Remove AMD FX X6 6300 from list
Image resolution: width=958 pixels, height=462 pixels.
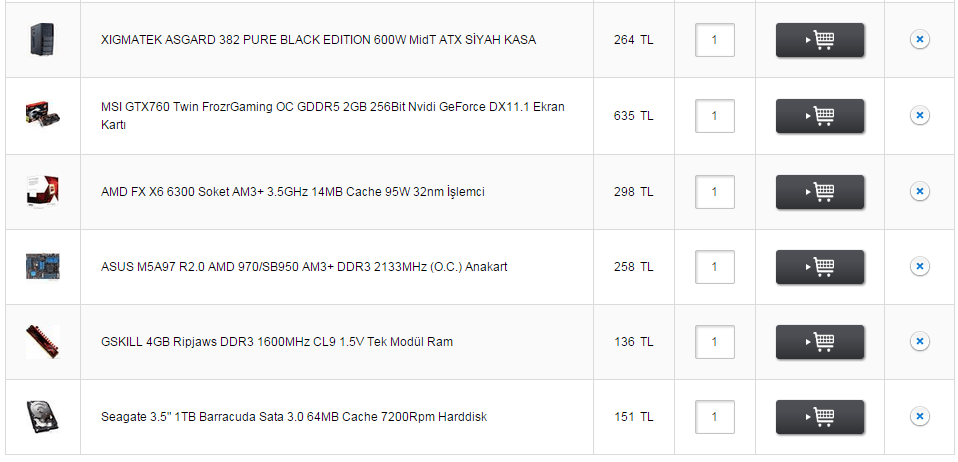point(920,191)
